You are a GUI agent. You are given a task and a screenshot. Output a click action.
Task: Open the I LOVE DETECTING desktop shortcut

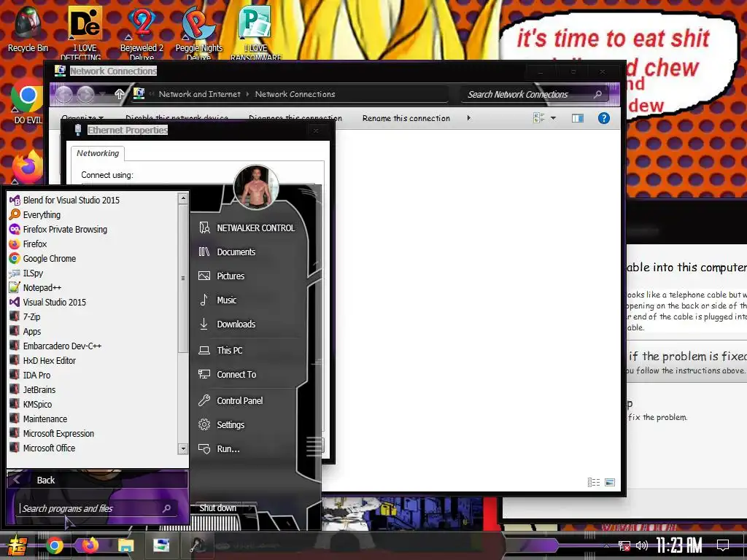point(85,32)
